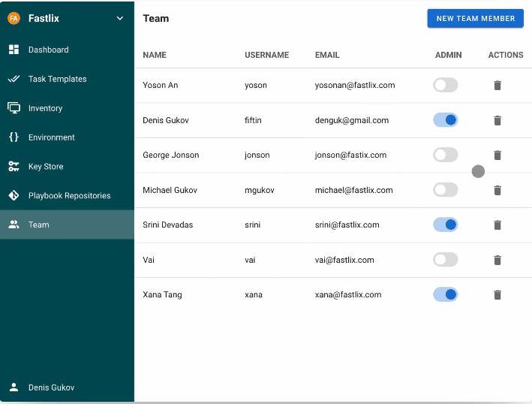The height and width of the screenshot is (404, 532).
Task: Turn off admin switch for Srini Devadas
Action: coord(446,225)
